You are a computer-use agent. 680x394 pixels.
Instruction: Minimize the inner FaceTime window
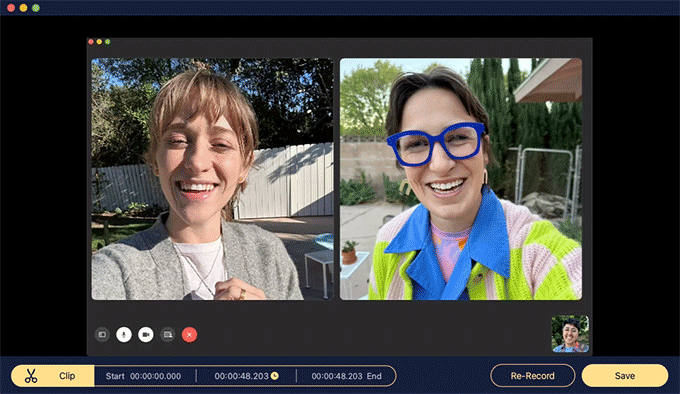point(99,42)
